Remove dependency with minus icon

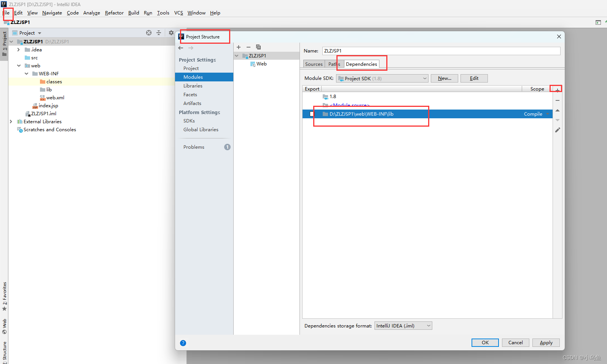tap(558, 100)
